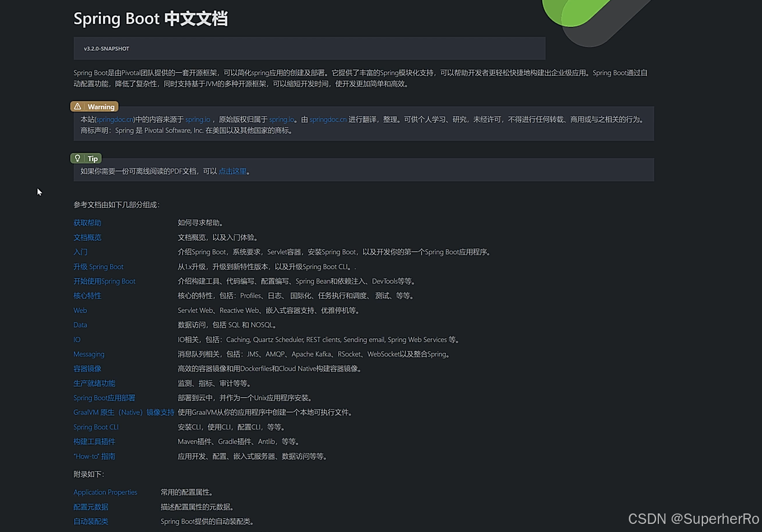Click the 消息队列相关 description text

click(314, 354)
